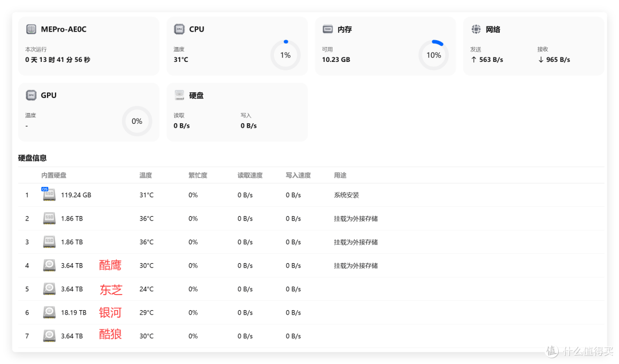Click the GPU chip icon
Viewport: 619px width, 364px height.
31,95
